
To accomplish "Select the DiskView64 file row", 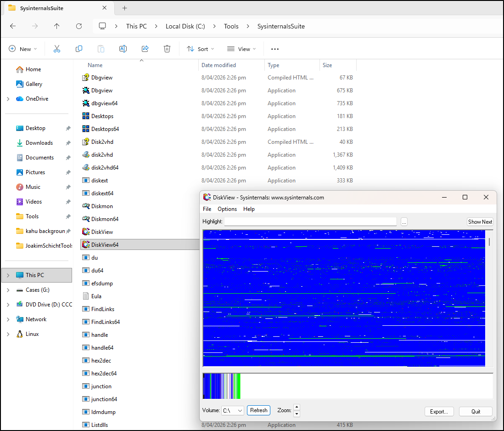I will 140,245.
